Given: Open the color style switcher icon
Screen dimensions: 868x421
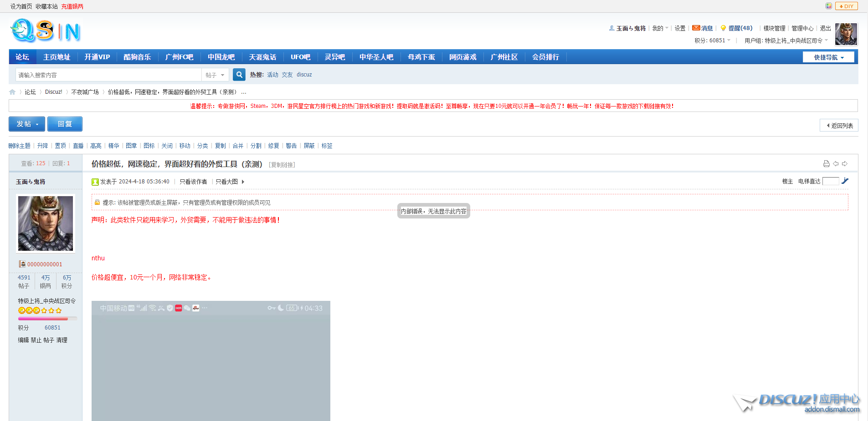Looking at the screenshot, I should pyautogui.click(x=828, y=6).
